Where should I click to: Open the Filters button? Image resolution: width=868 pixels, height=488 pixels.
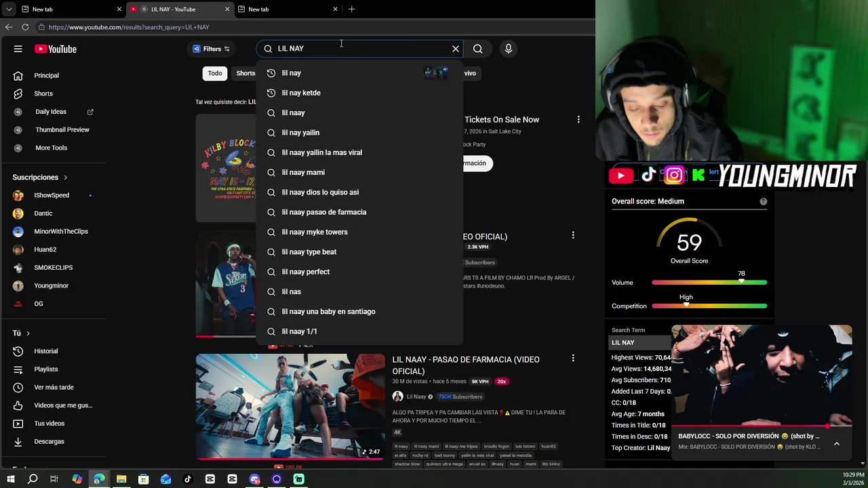pyautogui.click(x=212, y=49)
